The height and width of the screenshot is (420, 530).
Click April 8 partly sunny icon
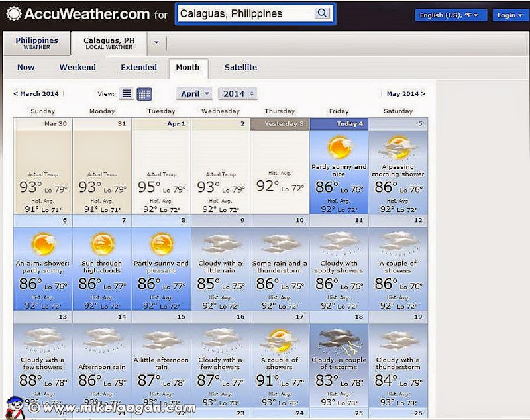pos(162,244)
